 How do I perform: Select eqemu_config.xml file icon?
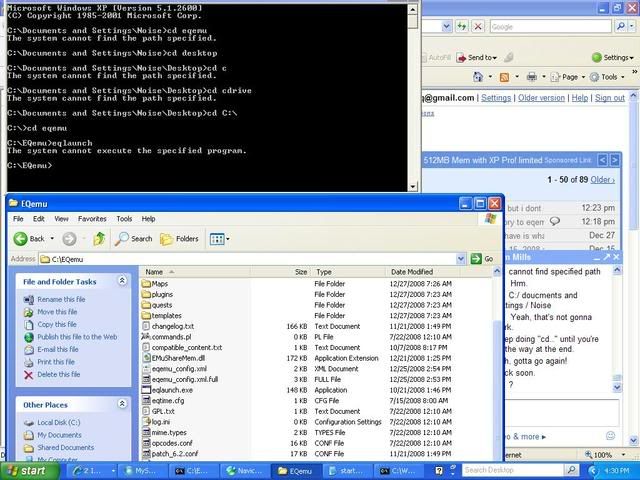pyautogui.click(x=146, y=369)
